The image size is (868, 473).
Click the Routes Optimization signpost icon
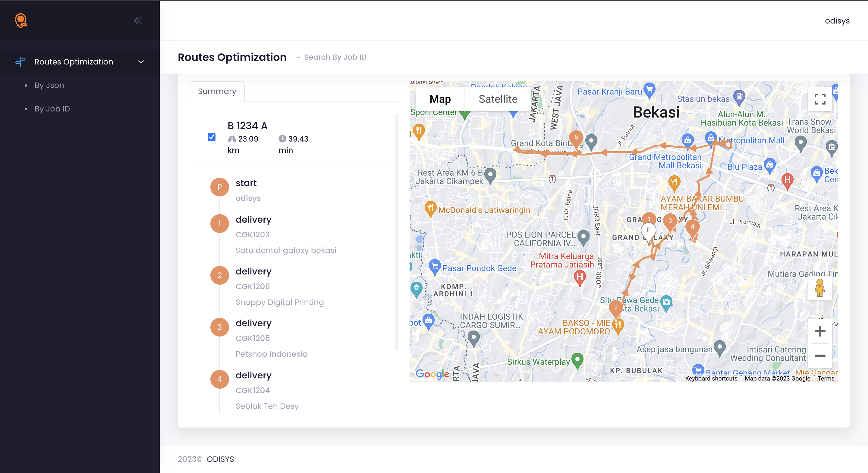click(20, 62)
